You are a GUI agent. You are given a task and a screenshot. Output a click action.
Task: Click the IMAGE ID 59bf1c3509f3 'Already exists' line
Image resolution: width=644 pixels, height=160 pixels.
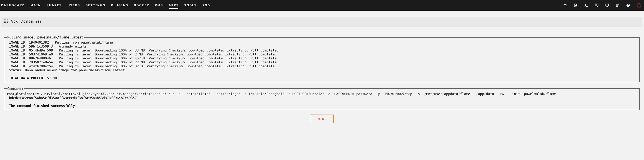[49, 47]
